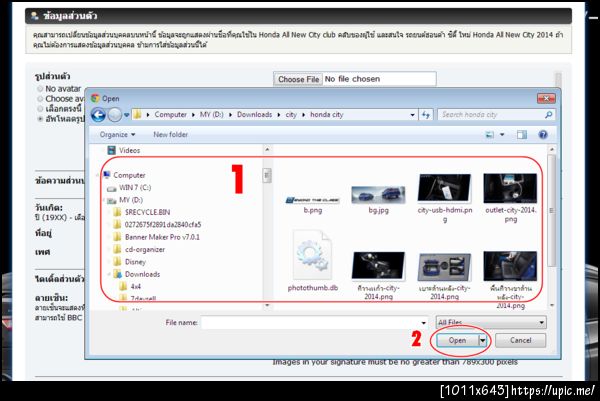
Task: Click Choose File button on webpage
Action: (x=298, y=79)
